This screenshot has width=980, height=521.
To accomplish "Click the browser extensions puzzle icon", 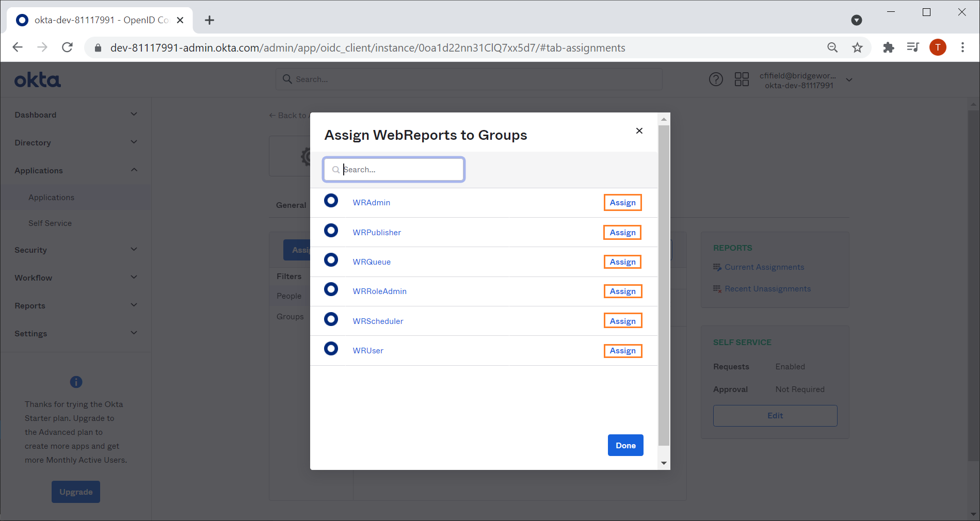I will tap(888, 47).
